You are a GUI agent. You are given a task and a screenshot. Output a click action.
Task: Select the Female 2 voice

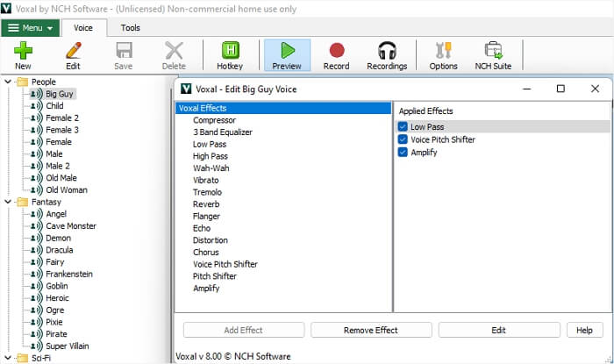[x=62, y=118]
